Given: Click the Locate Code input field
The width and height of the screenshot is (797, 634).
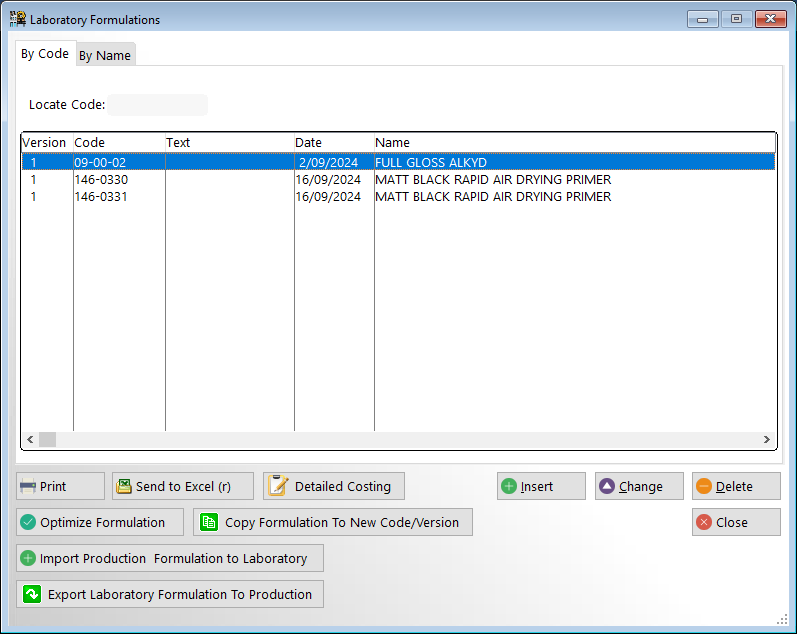Looking at the screenshot, I should (158, 105).
